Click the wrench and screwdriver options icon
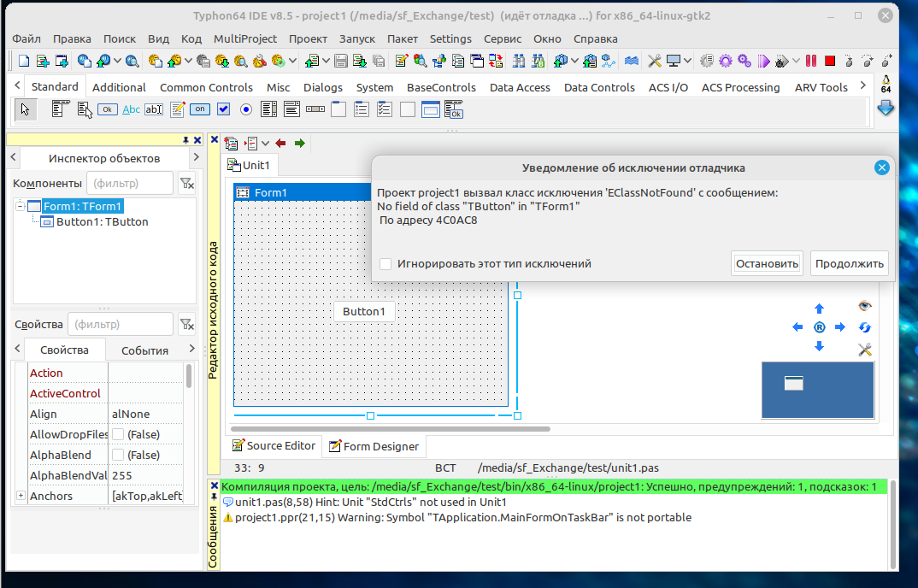The width and height of the screenshot is (918, 588). (655, 61)
